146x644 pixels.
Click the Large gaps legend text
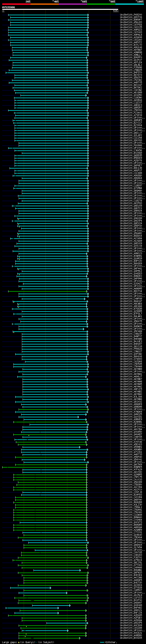[x=28, y=642]
